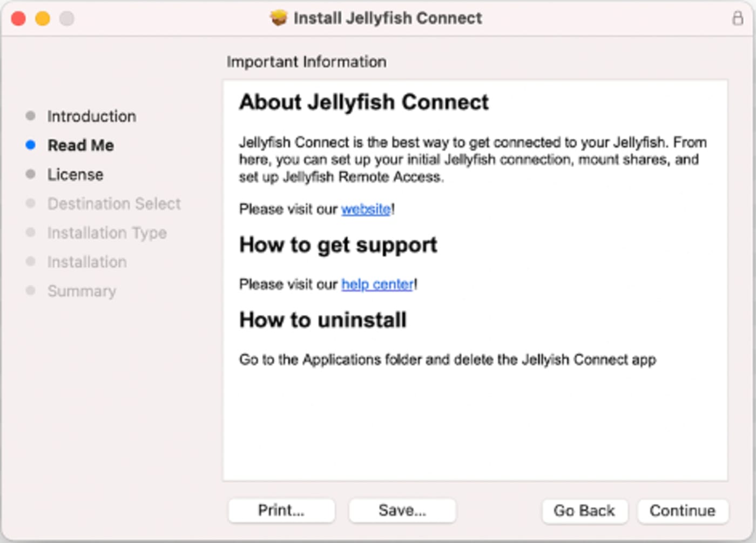Click the Go Back button
This screenshot has height=543, width=756.
point(584,511)
